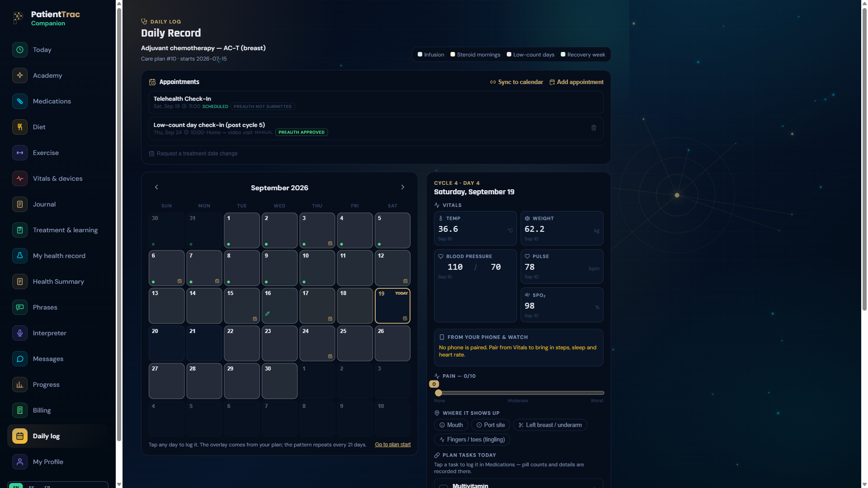The image size is (868, 488).
Task: Select today's date September 19
Action: click(x=392, y=306)
